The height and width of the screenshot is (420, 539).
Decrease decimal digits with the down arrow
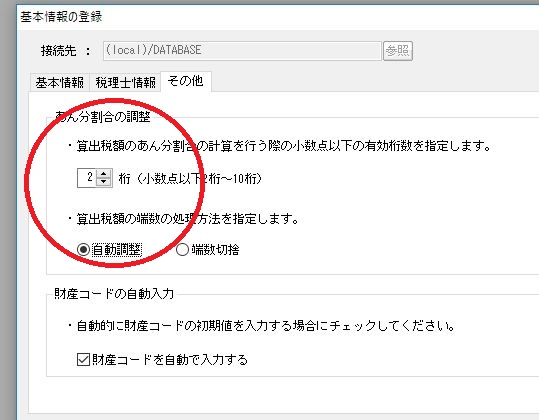pyautogui.click(x=103, y=182)
